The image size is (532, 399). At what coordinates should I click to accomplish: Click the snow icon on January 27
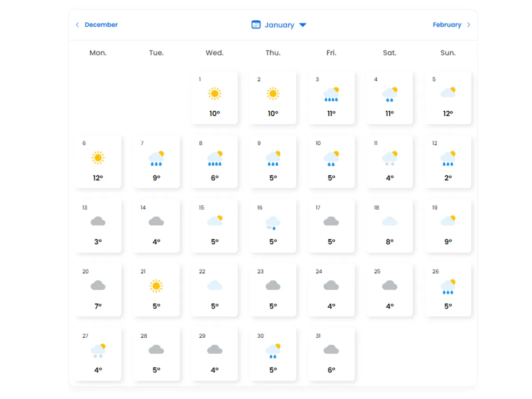(x=98, y=350)
